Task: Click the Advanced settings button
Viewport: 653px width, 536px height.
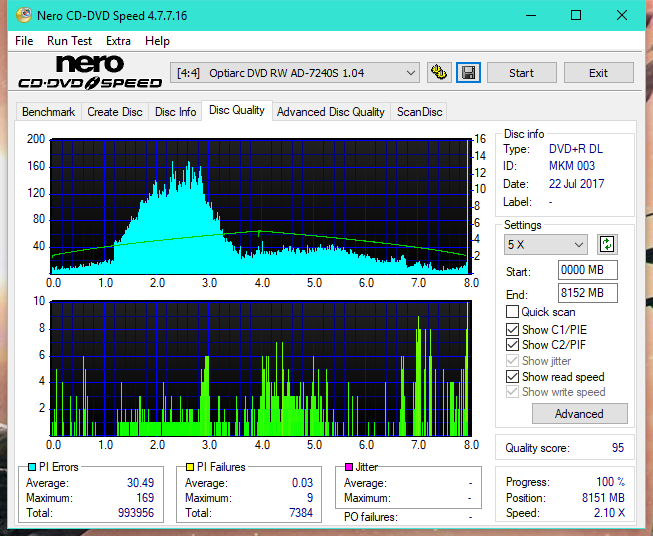Action: [x=579, y=414]
